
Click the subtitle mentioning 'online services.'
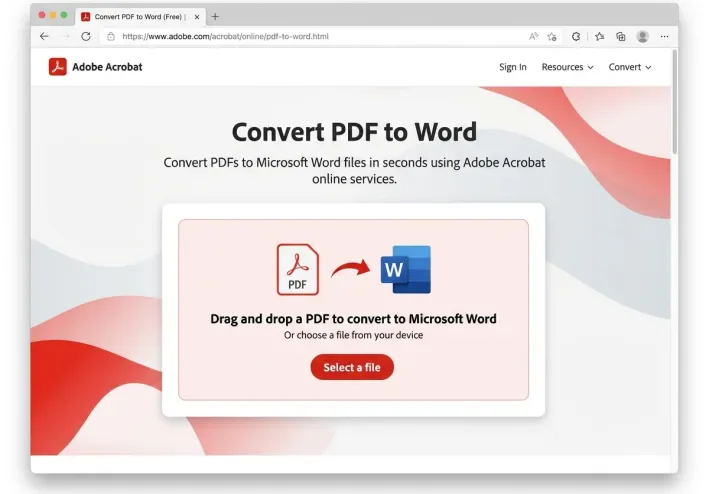(x=354, y=170)
